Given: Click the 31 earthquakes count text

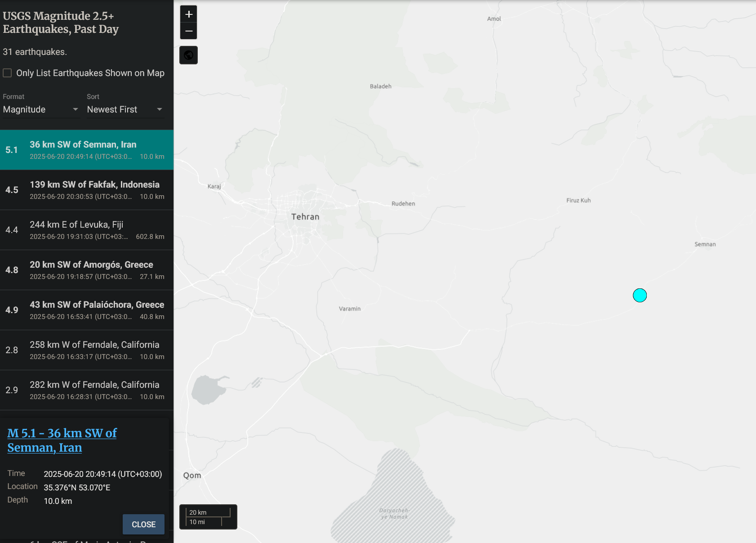Looking at the screenshot, I should click(35, 52).
